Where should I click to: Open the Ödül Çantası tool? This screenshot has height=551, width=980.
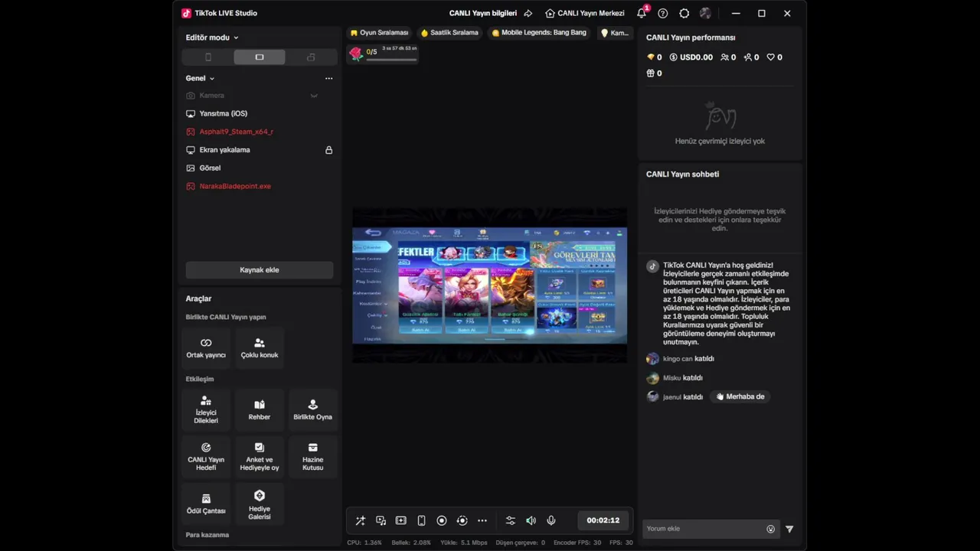pos(206,504)
